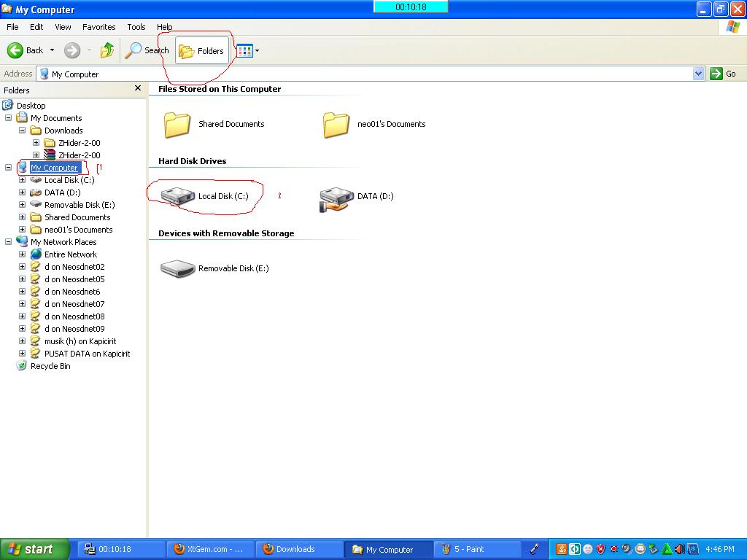Open the View menu
This screenshot has height=560, width=747.
[x=63, y=27]
